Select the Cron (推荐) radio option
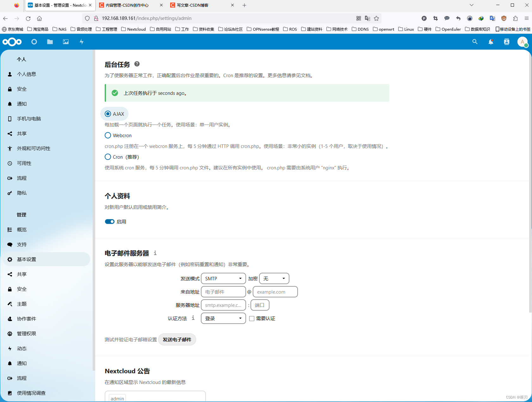This screenshot has width=532, height=402. [108, 157]
